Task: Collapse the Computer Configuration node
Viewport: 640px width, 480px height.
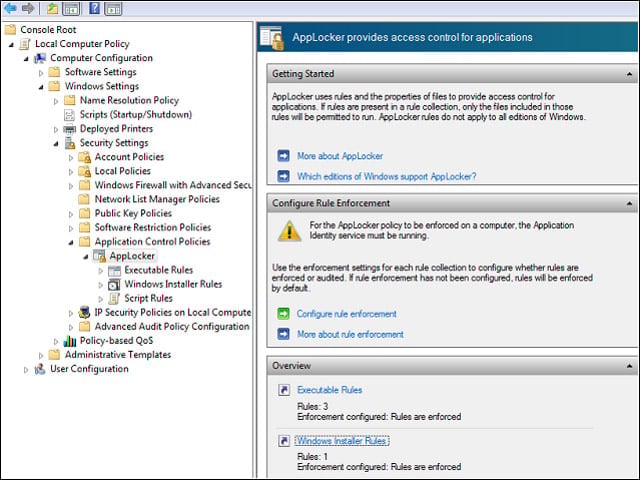Action: [x=26, y=58]
